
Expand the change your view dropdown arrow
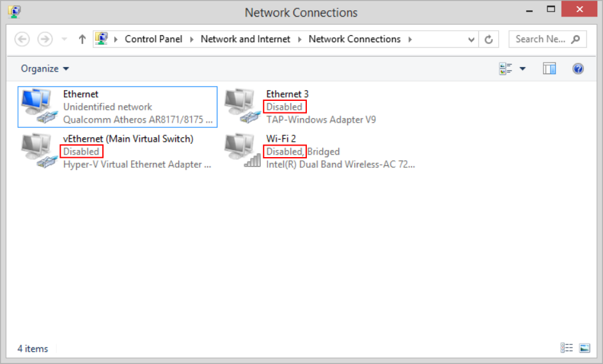[522, 69]
